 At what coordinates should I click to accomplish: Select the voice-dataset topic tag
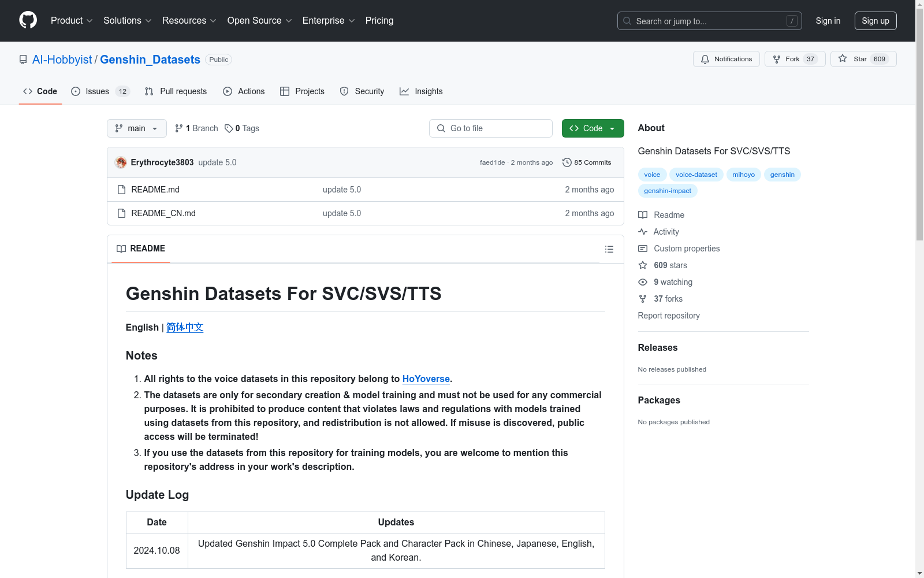696,175
